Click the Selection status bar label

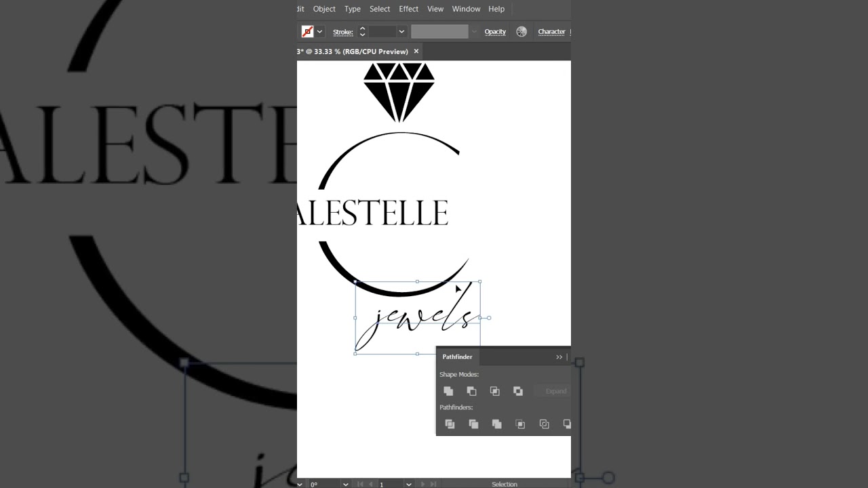pyautogui.click(x=504, y=484)
